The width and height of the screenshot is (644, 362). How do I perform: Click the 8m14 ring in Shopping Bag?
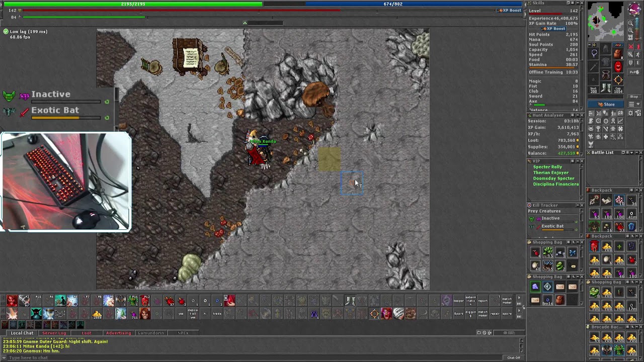coord(548,300)
